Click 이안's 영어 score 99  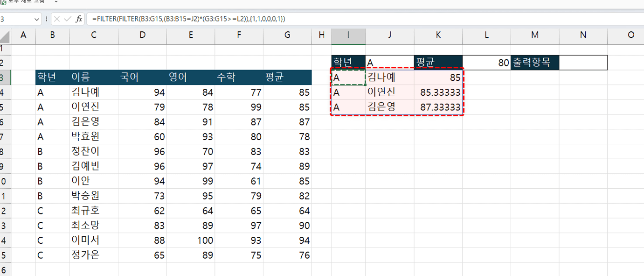(191, 181)
